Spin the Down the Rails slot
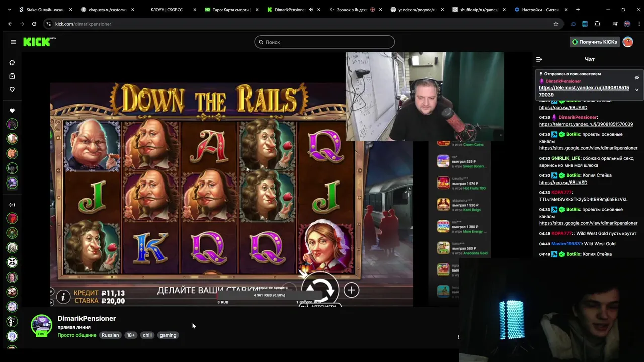Image resolution: width=644 pixels, height=362 pixels. (x=320, y=289)
